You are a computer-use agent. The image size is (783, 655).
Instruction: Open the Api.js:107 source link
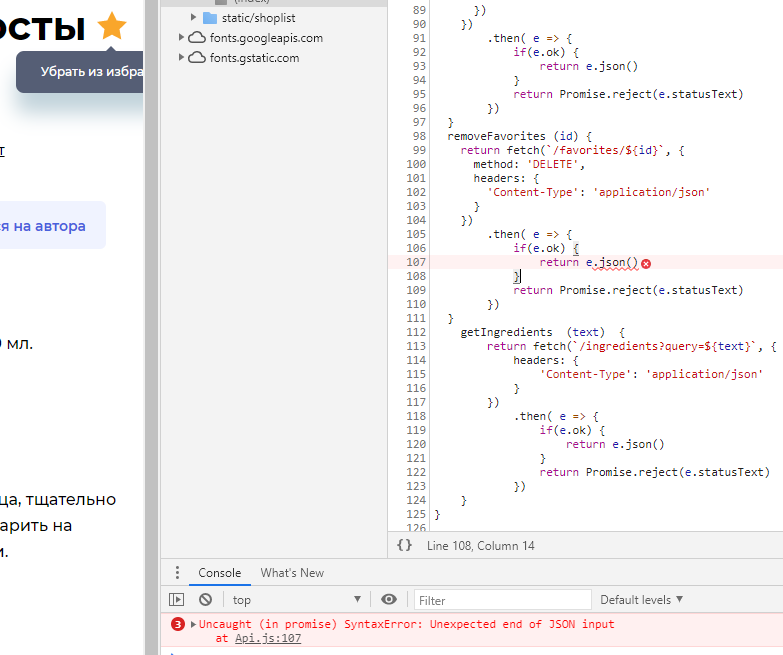tap(268, 638)
